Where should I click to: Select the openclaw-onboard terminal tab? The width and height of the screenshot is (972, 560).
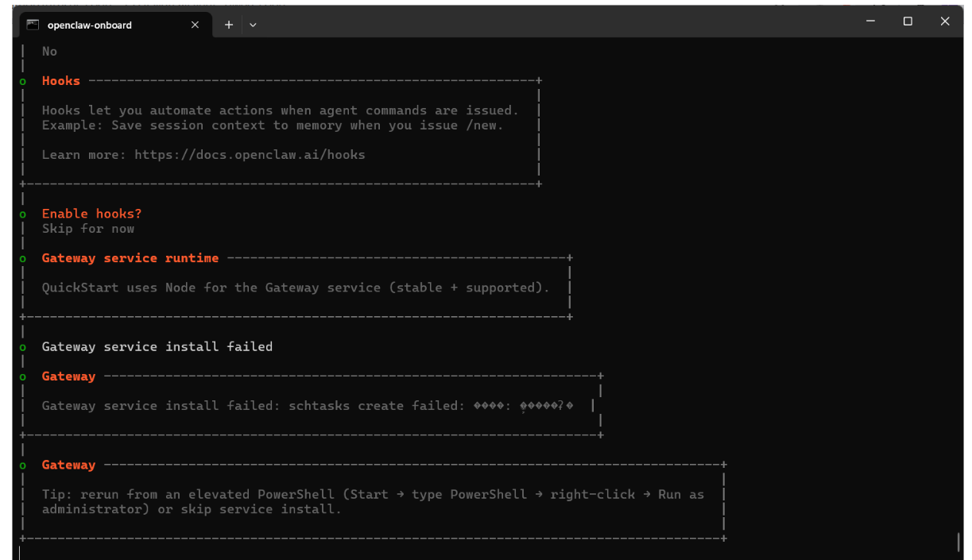coord(114,25)
